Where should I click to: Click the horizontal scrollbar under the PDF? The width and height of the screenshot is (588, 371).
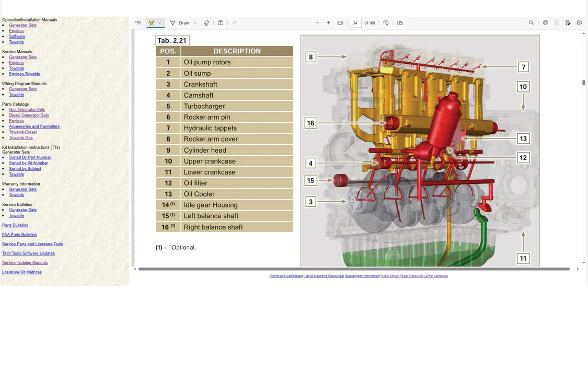[354, 269]
